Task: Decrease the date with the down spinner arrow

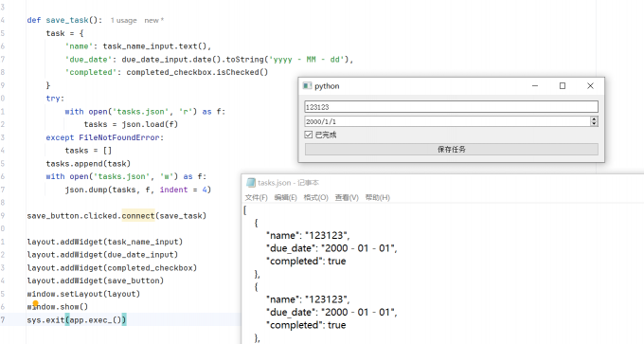Action: [594, 124]
